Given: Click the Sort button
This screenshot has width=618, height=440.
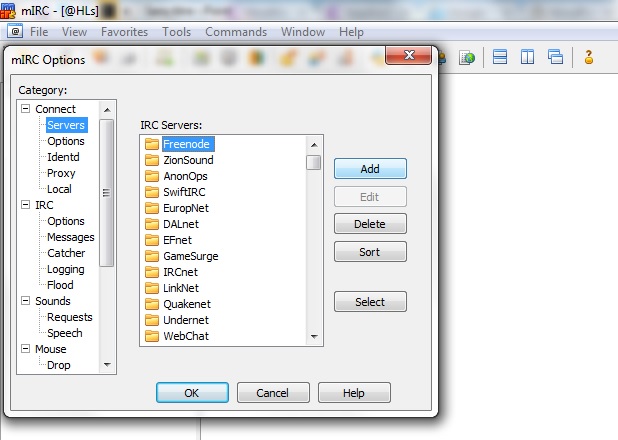Looking at the screenshot, I should point(370,252).
